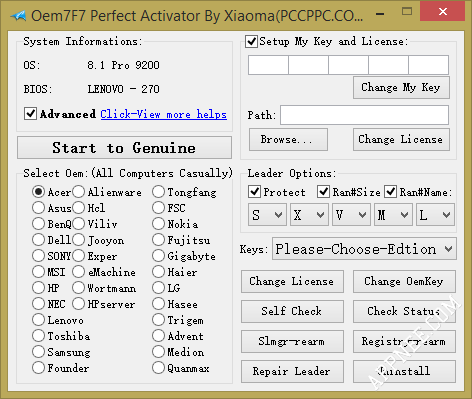Viewport: 472px width, 399px height.
Task: Choose Samsung as OEM
Action: coord(38,352)
